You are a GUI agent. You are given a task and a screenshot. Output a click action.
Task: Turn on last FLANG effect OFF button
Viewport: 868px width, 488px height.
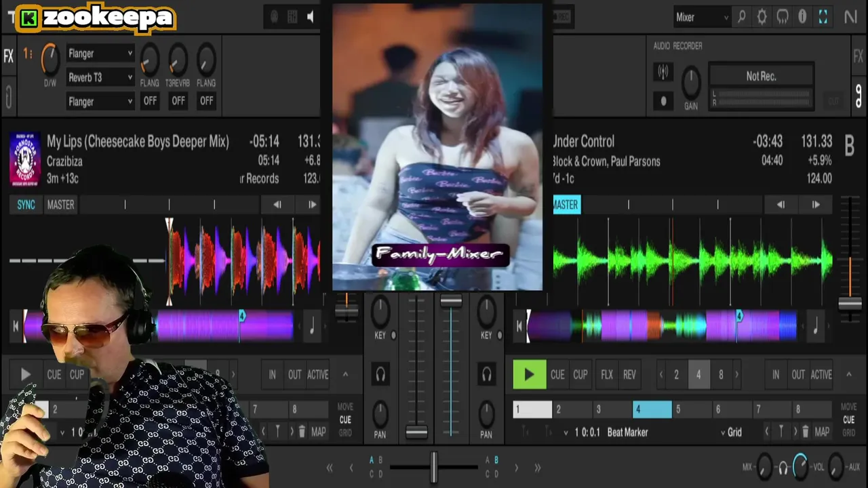coord(206,100)
